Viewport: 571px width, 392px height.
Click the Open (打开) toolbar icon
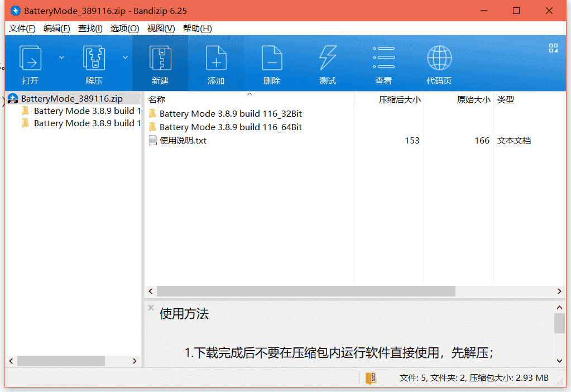(x=30, y=58)
